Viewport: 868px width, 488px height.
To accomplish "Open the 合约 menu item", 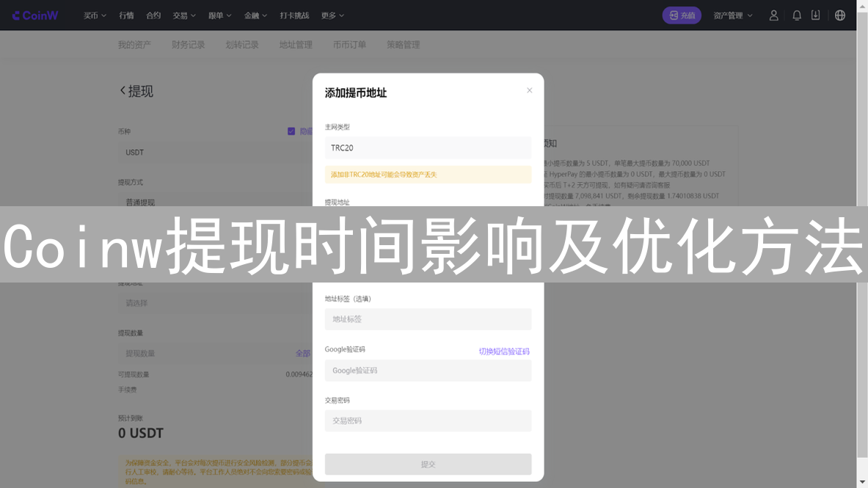I will pos(153,15).
